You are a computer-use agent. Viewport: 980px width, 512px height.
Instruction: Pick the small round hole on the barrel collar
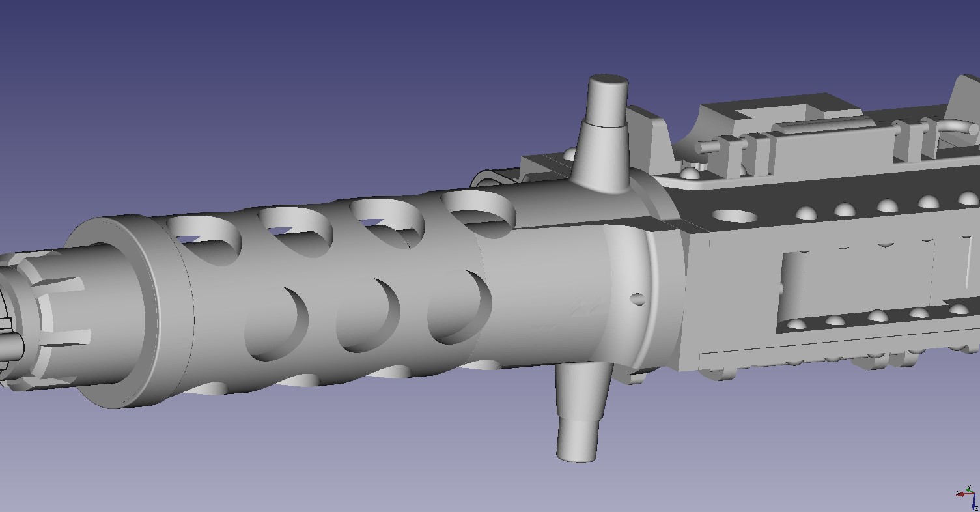[x=637, y=299]
